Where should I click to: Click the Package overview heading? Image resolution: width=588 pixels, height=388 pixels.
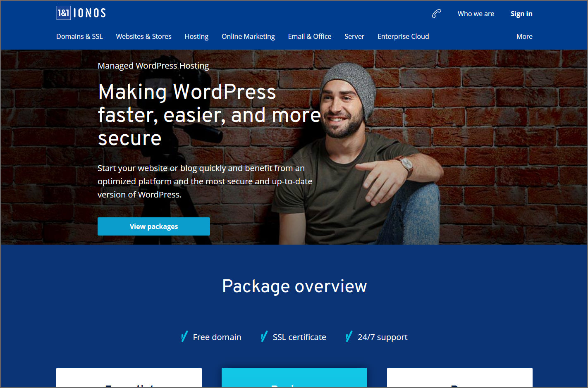294,286
